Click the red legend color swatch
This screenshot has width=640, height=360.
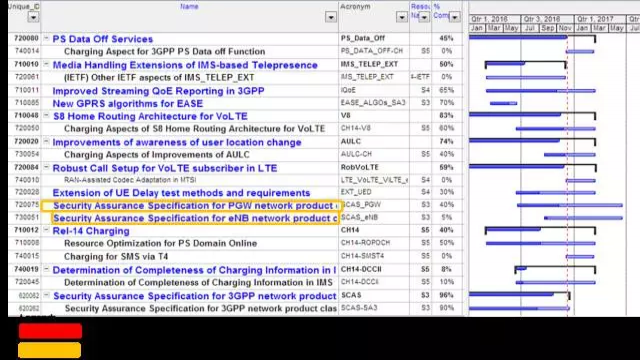click(50, 331)
